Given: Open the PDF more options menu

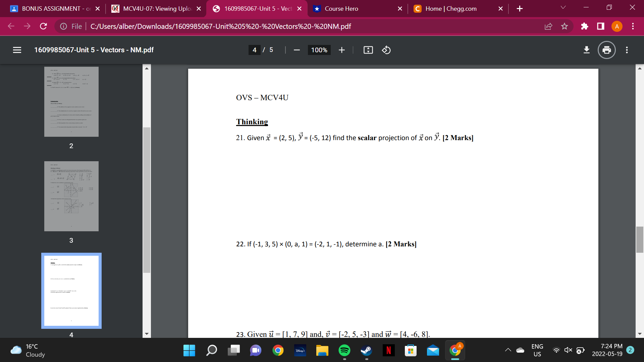Looking at the screenshot, I should pos(627,50).
